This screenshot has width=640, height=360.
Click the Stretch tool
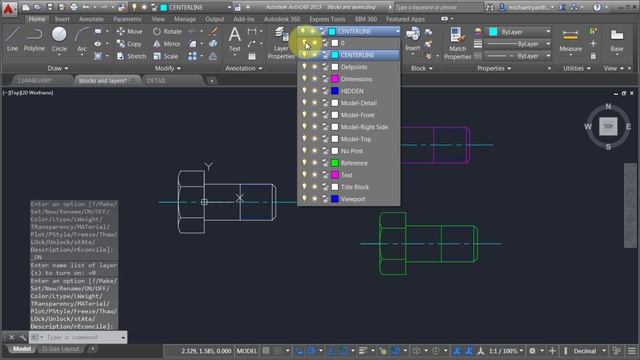pyautogui.click(x=131, y=56)
